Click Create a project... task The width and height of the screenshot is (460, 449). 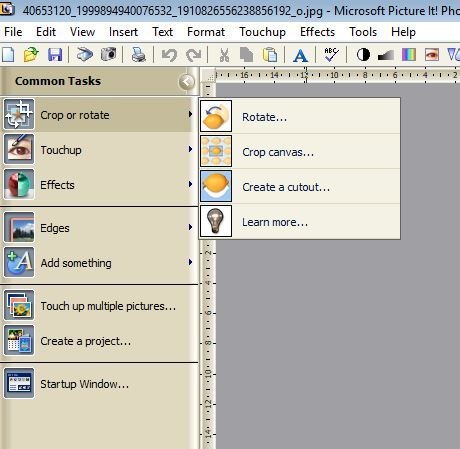(x=86, y=341)
